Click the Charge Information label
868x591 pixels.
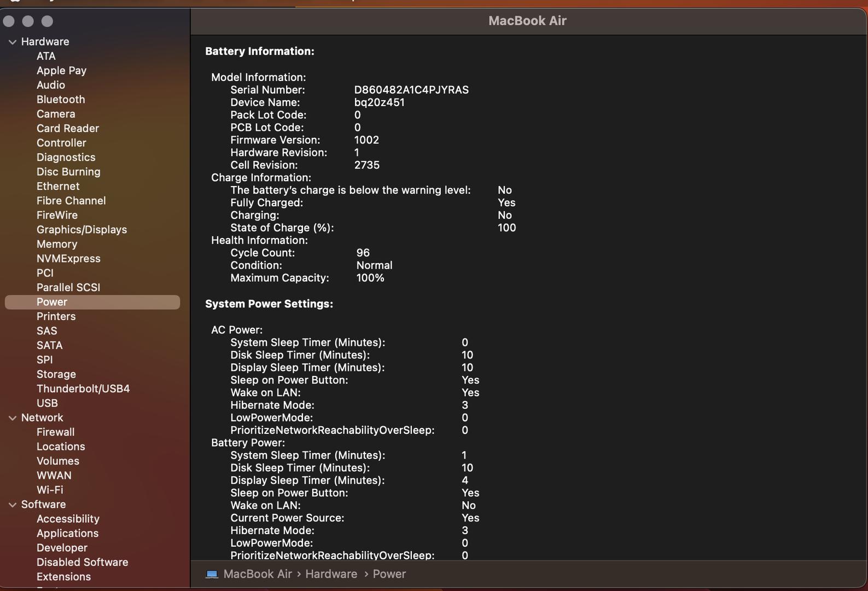pos(261,178)
